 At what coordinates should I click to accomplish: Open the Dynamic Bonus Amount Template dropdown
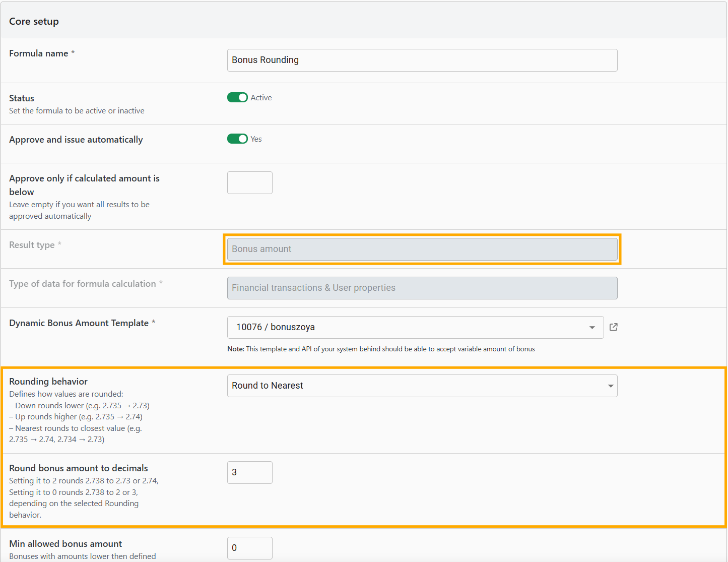(x=415, y=327)
